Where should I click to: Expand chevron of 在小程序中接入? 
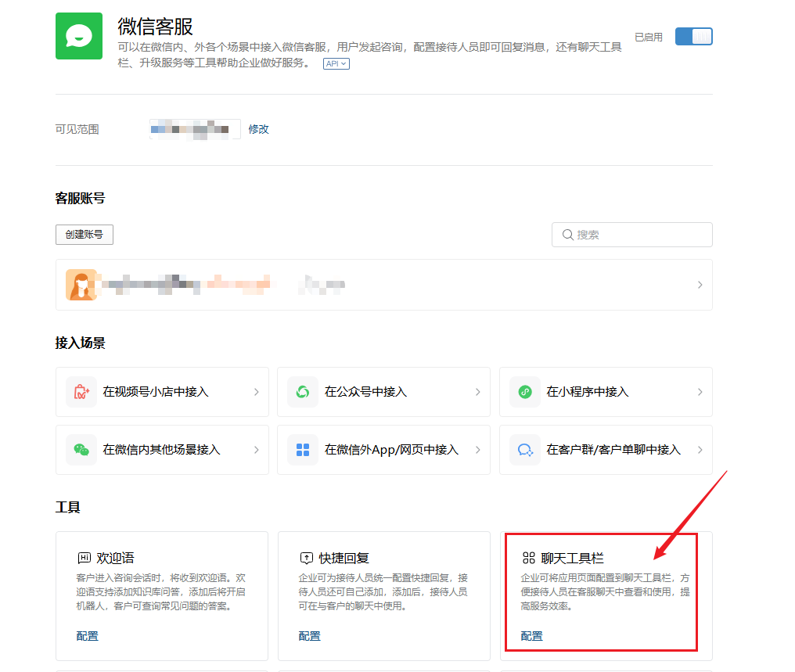point(700,392)
